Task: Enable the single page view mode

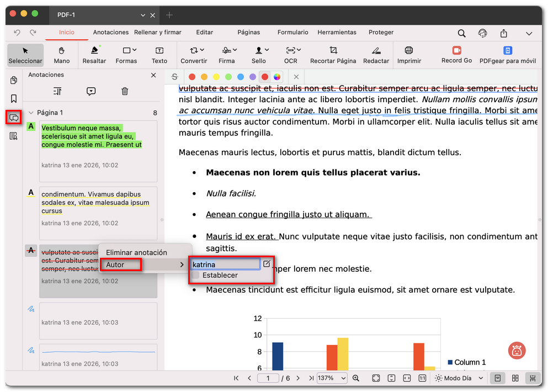Action: [497, 378]
